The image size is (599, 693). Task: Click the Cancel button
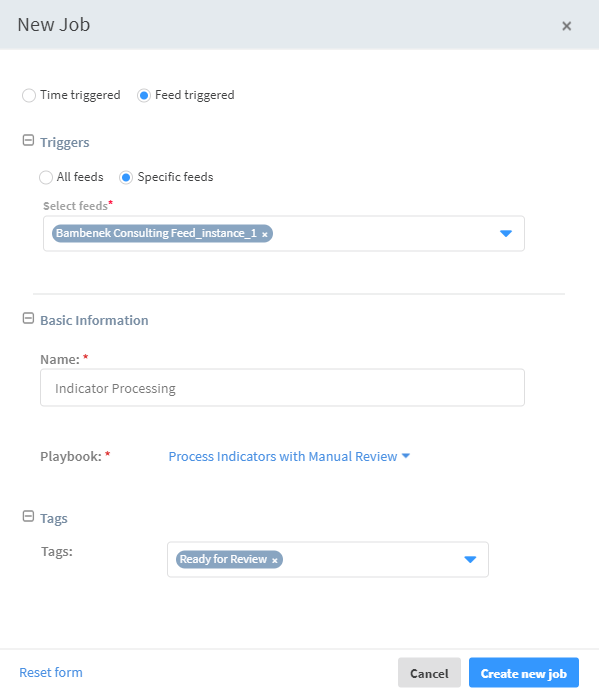[429, 673]
